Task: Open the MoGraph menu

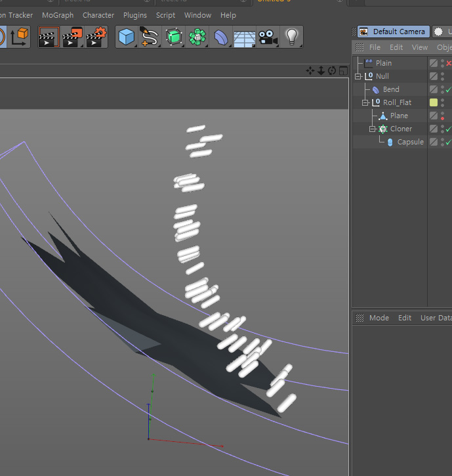Action: 58,15
